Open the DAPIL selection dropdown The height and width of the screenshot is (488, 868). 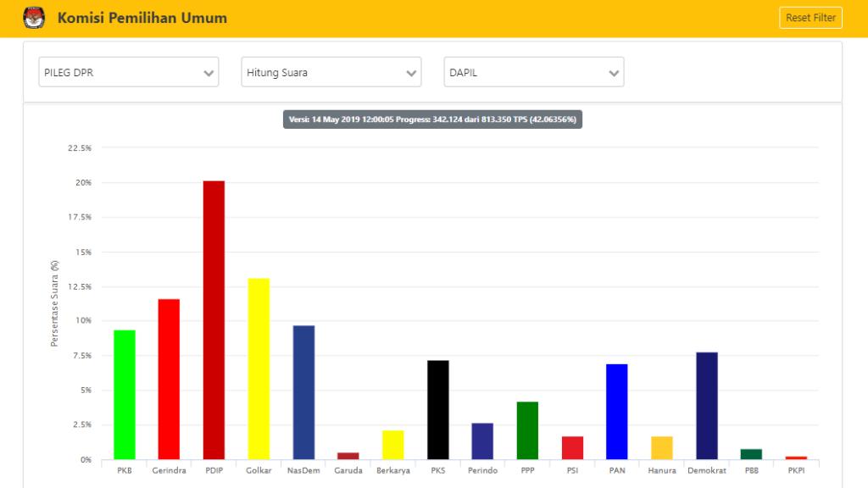(533, 73)
